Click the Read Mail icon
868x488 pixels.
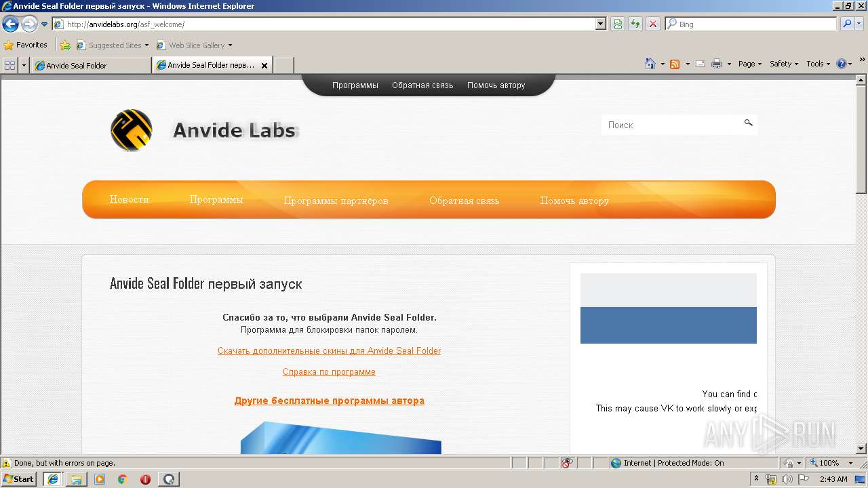click(x=701, y=64)
